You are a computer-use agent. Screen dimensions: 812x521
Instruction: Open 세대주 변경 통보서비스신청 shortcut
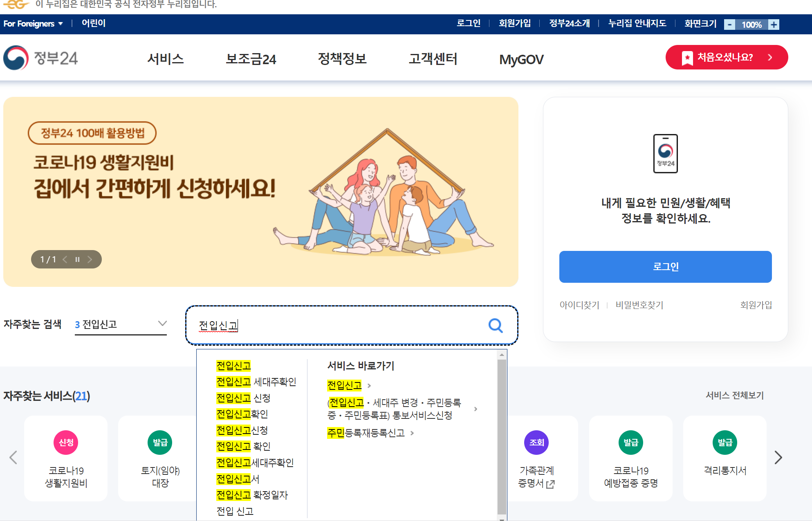tap(402, 409)
